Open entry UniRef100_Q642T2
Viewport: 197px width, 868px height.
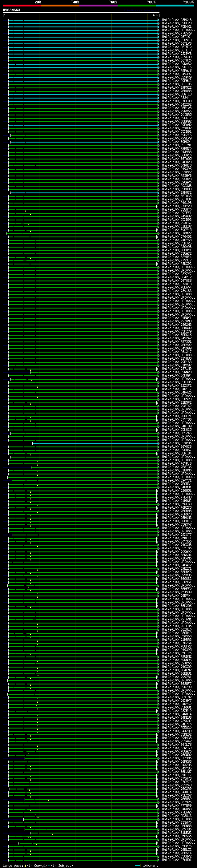177,277
